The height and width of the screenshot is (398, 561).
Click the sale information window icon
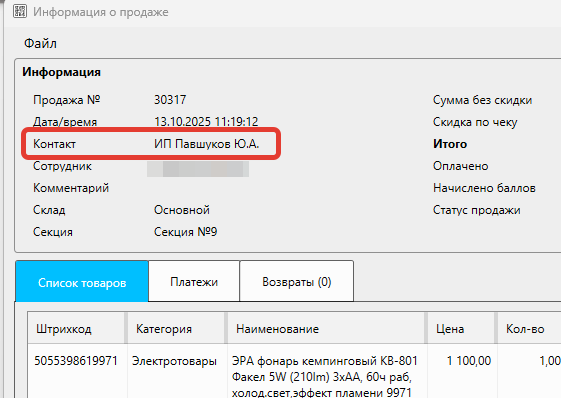pos(20,11)
